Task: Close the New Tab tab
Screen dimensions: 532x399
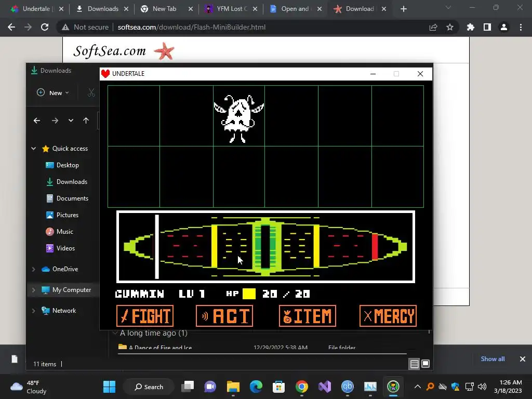Action: click(x=191, y=9)
